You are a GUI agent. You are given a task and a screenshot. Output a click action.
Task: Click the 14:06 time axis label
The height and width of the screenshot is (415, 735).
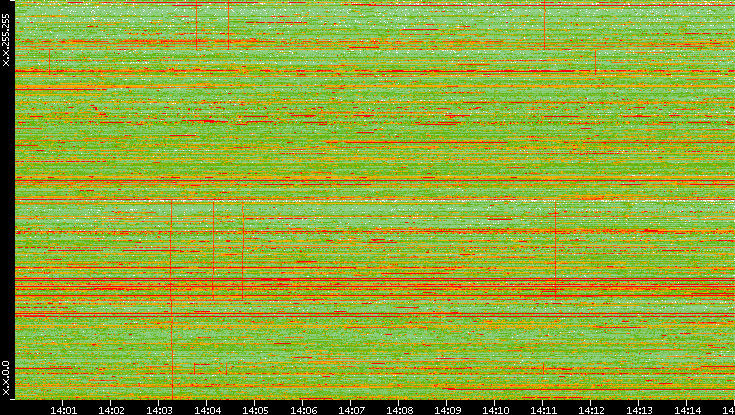point(303,410)
